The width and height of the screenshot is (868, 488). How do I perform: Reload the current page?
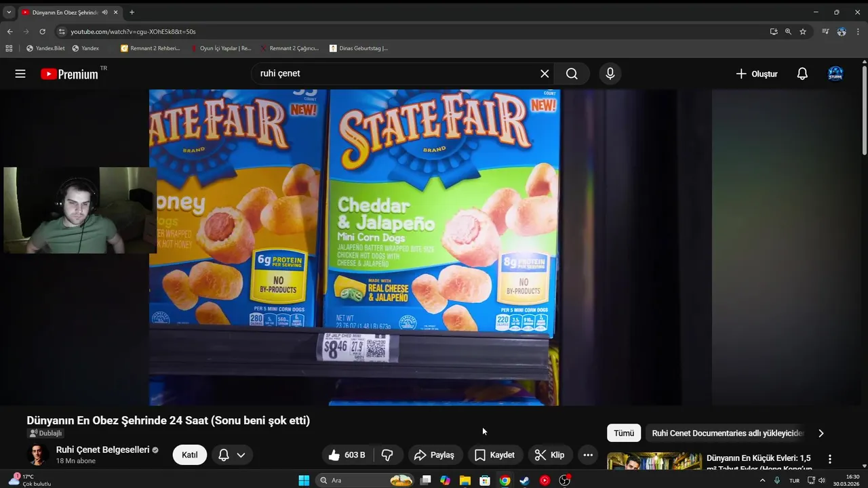click(x=42, y=31)
